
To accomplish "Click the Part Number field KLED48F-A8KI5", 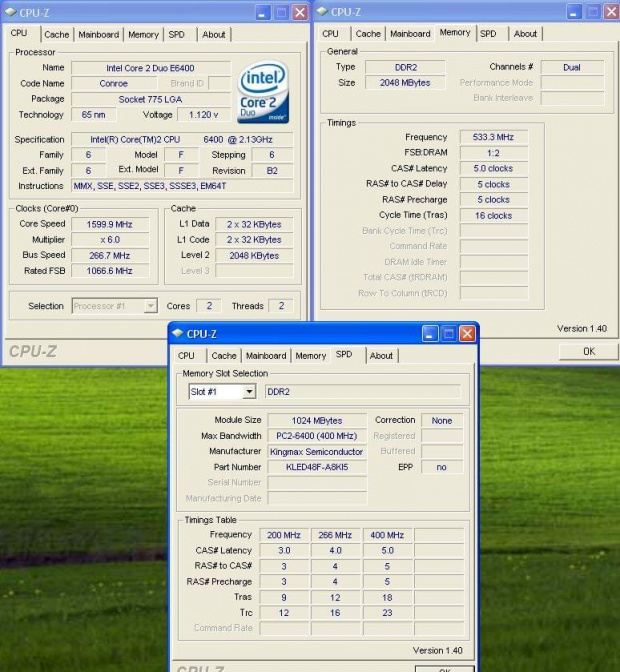I will pos(316,467).
